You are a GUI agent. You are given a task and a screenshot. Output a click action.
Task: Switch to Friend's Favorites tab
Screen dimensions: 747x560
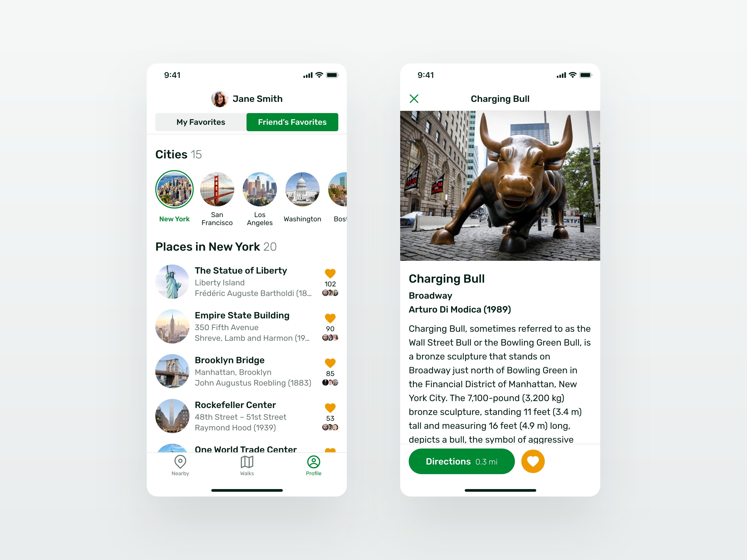tap(292, 122)
